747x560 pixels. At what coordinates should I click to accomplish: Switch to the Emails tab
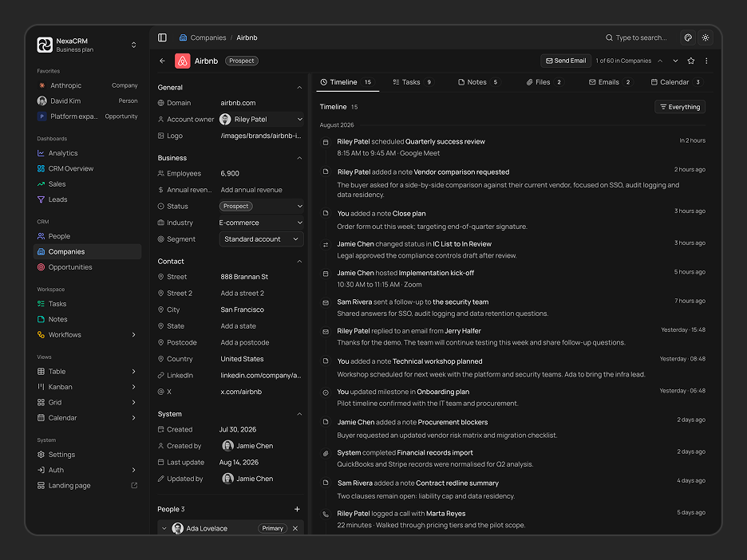611,82
